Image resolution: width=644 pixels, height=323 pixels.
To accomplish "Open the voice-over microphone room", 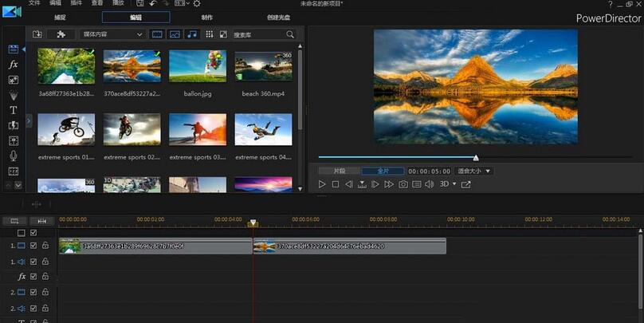I will point(14,156).
